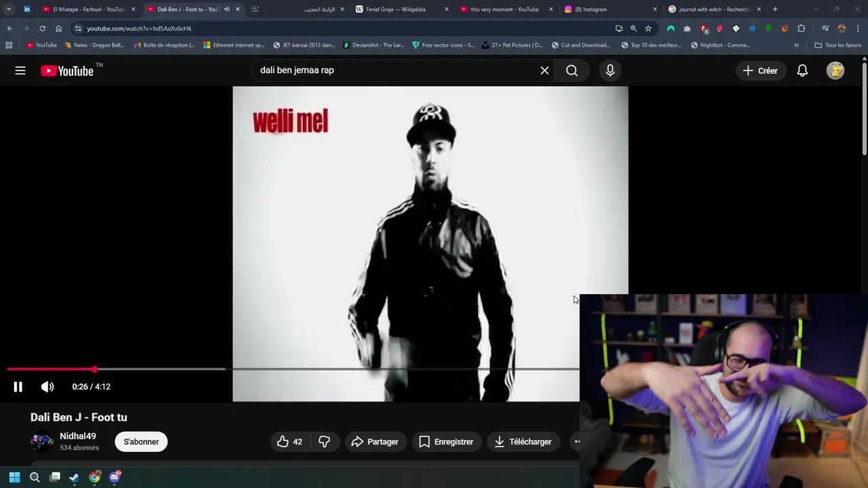The height and width of the screenshot is (488, 868).
Task: Open the YouTube account avatar menu
Action: 835,70
